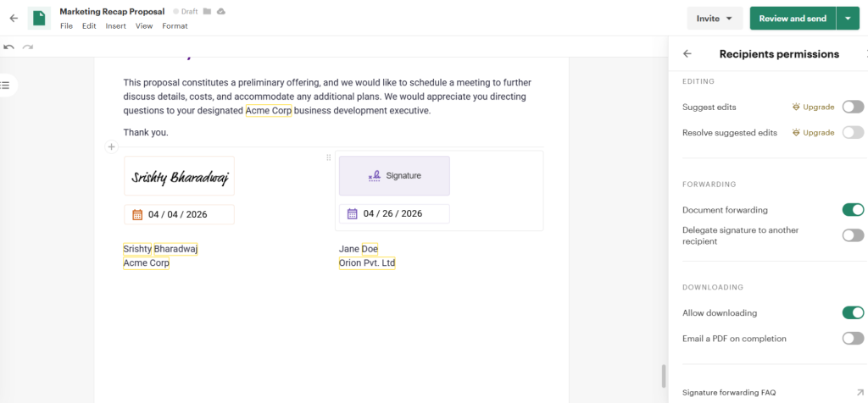Enable Email a PDF on completion
This screenshot has width=868, height=403.
(x=853, y=339)
